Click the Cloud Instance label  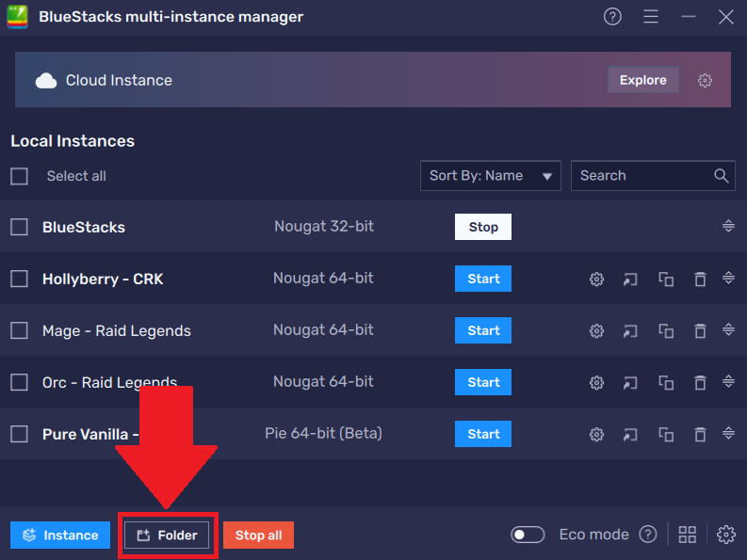click(x=119, y=81)
